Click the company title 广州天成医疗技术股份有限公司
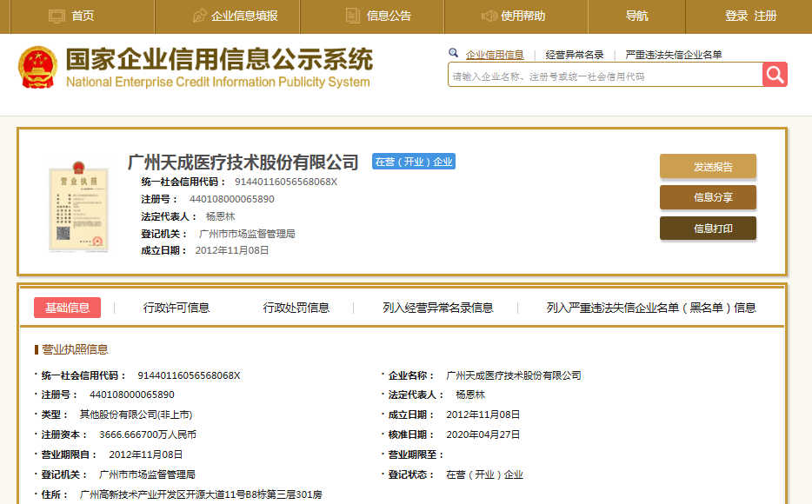The height and width of the screenshot is (504, 812). click(243, 162)
